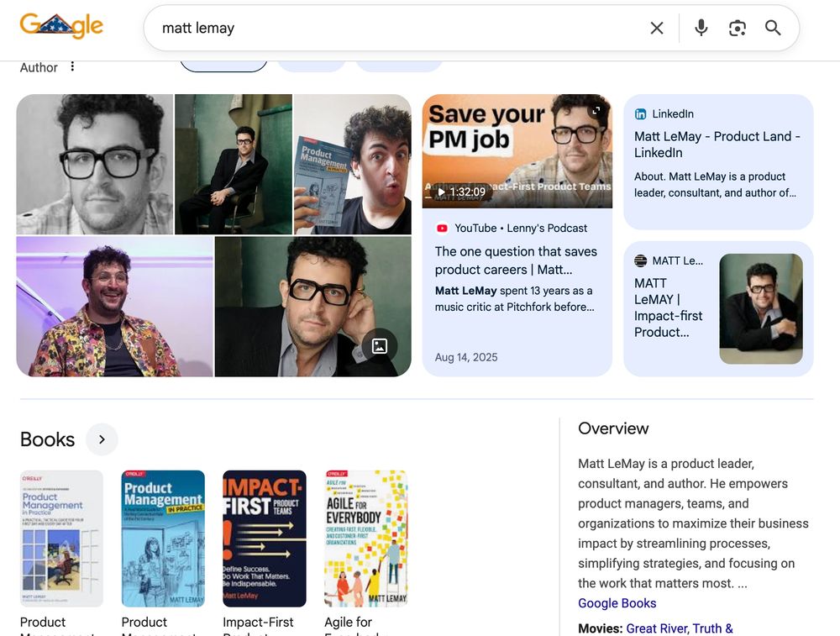Click the Author filter label

tap(39, 67)
